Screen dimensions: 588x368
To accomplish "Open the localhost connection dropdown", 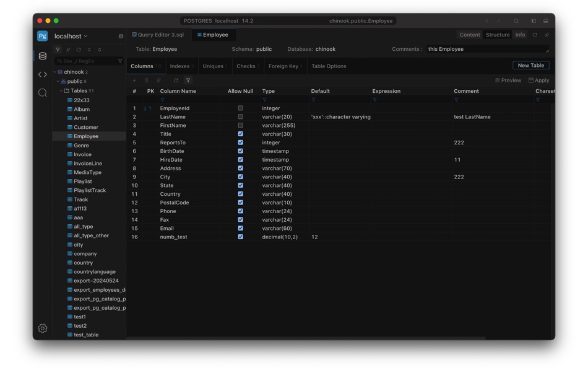I will click(71, 37).
